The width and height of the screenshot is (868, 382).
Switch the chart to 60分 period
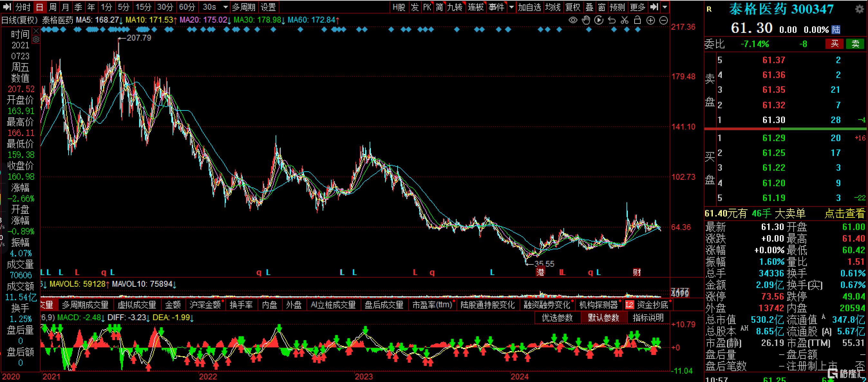click(x=187, y=7)
